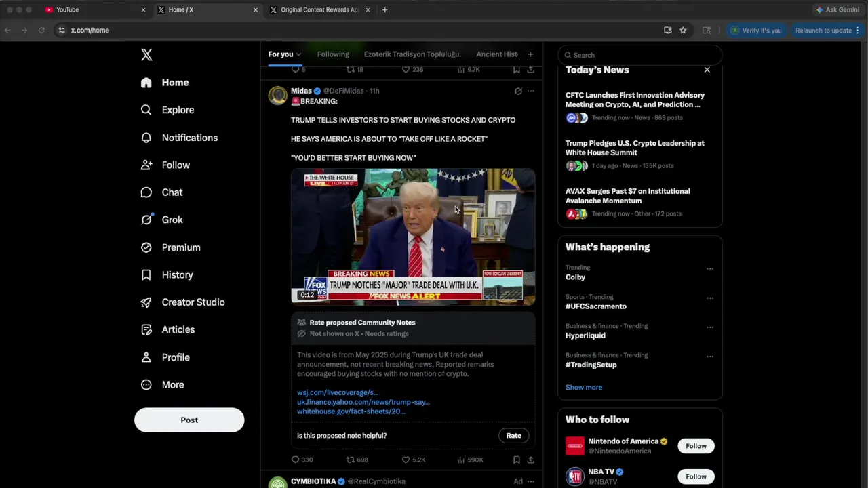
Task: Expand the For you tab dropdown chevron
Action: coord(298,54)
